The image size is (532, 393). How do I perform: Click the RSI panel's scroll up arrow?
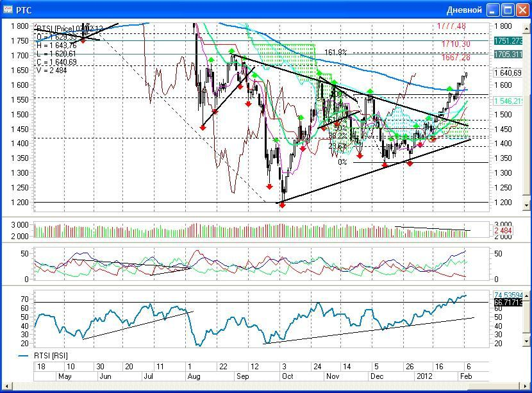click(x=526, y=296)
